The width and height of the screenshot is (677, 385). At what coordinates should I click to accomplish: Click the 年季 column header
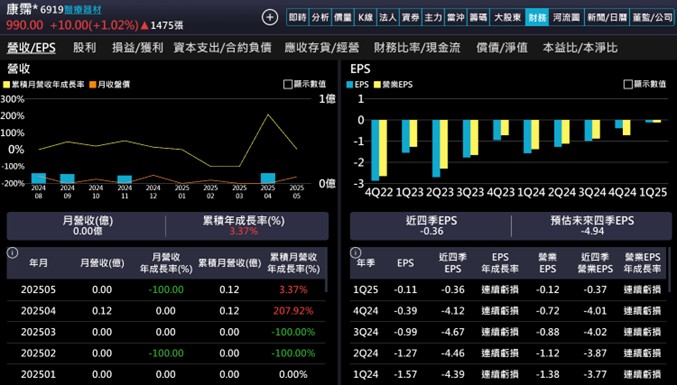pos(366,263)
